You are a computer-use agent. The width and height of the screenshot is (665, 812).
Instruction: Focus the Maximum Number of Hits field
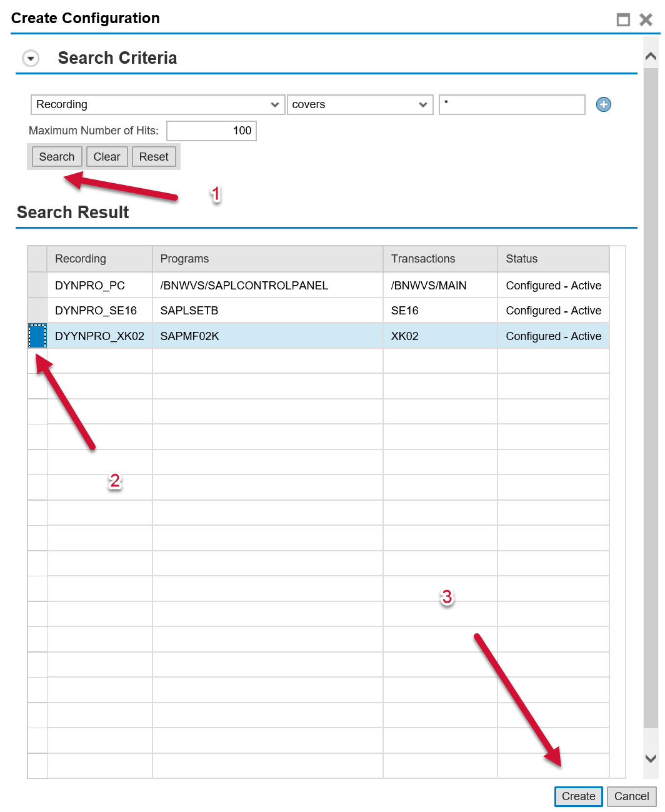(x=211, y=131)
